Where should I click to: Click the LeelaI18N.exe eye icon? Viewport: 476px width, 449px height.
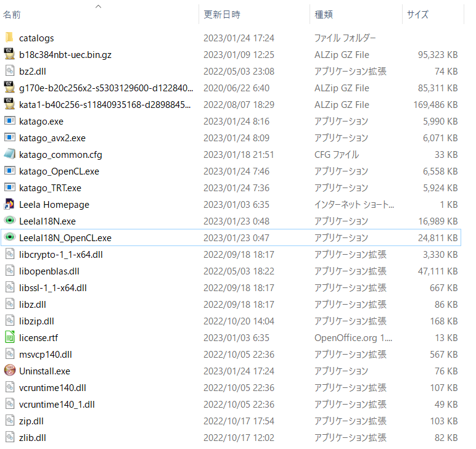10,220
